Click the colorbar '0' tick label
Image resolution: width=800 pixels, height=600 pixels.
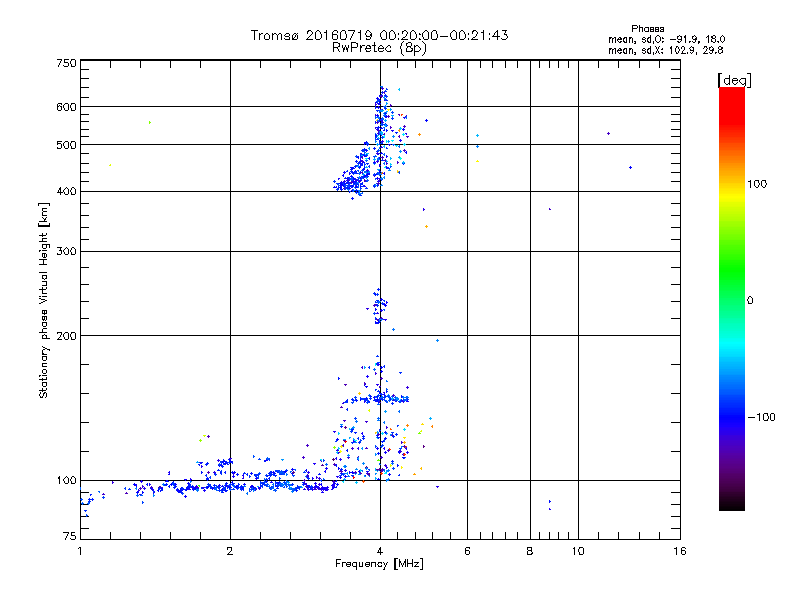(x=750, y=301)
